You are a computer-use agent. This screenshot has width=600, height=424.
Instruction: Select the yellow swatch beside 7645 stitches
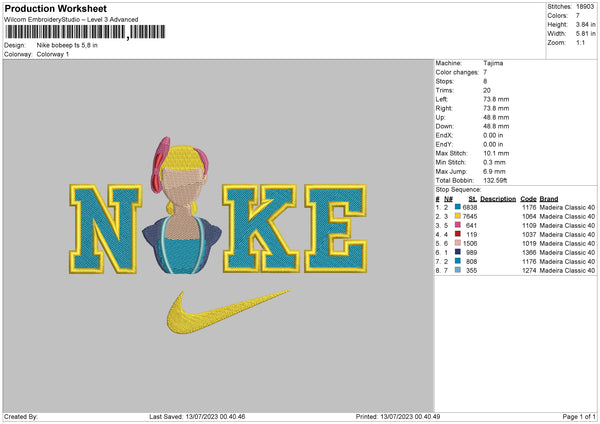point(458,216)
